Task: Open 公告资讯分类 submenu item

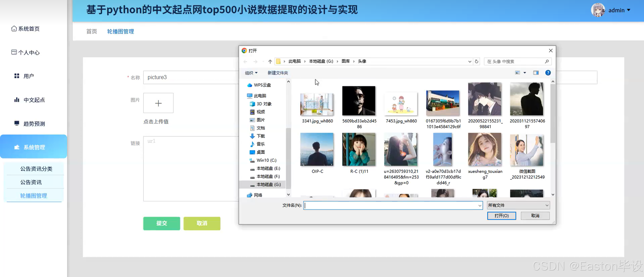Action: coord(36,169)
